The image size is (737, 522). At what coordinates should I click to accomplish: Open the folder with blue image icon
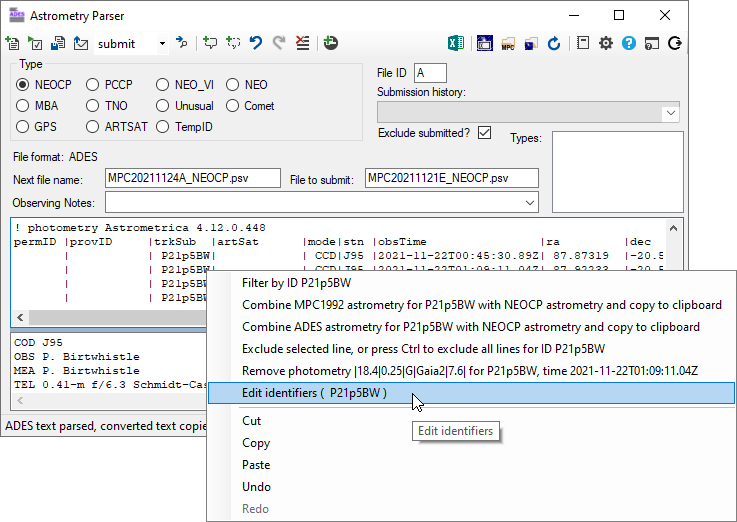pyautogui.click(x=531, y=44)
